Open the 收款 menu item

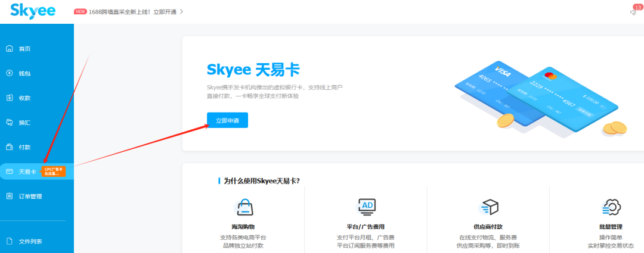(x=24, y=98)
